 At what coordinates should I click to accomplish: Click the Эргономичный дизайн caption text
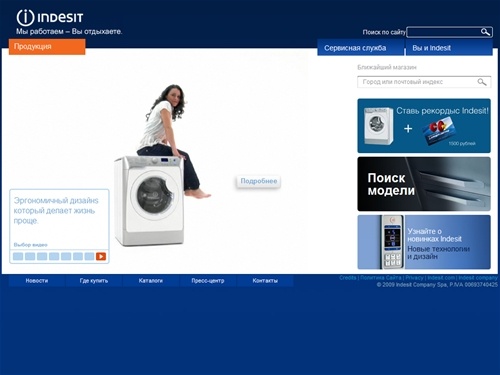pyautogui.click(x=56, y=210)
